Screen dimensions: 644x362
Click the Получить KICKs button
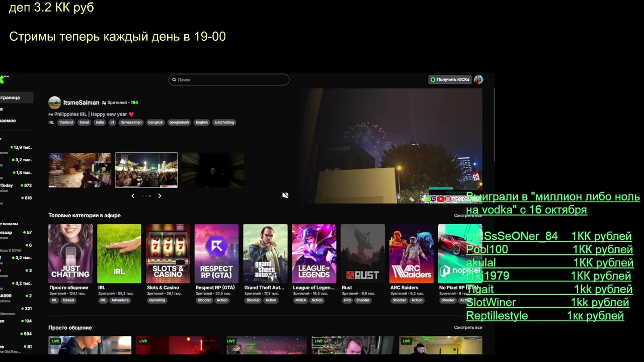pyautogui.click(x=450, y=79)
